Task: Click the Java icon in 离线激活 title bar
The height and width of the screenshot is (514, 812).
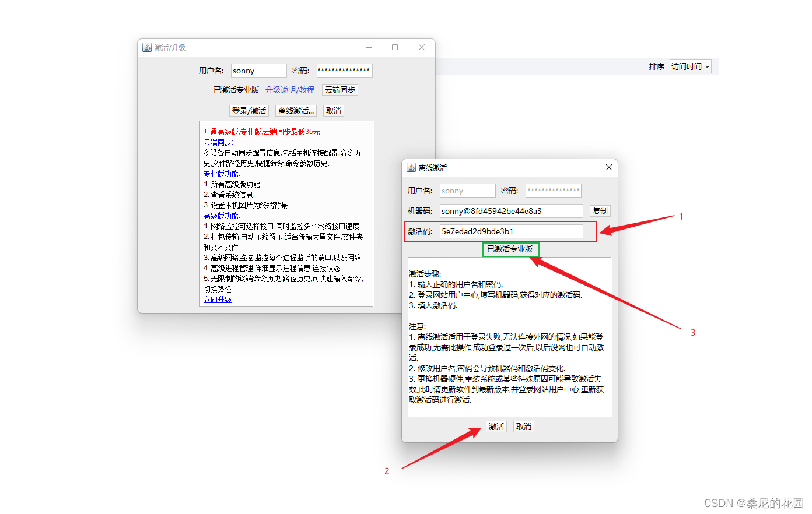Action: tap(411, 167)
